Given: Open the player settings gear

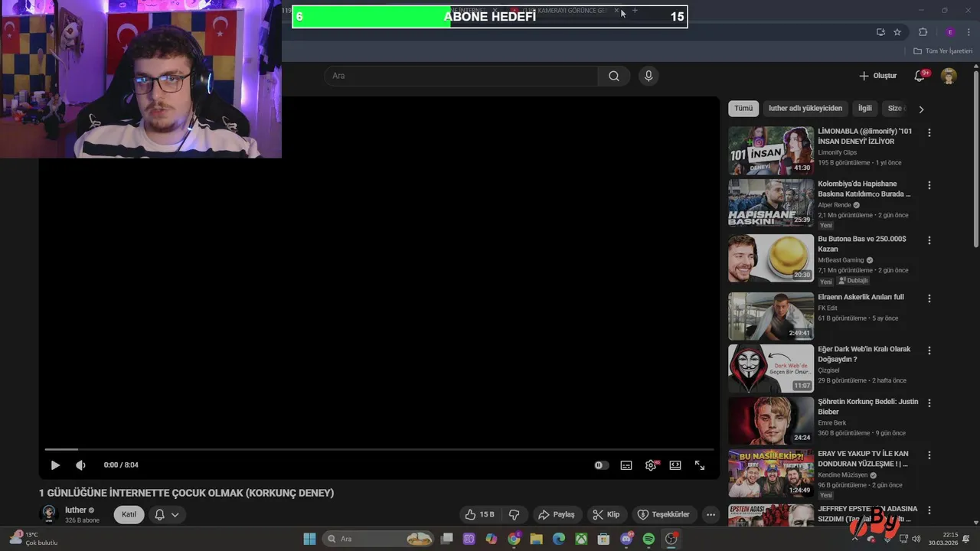Looking at the screenshot, I should (651, 465).
